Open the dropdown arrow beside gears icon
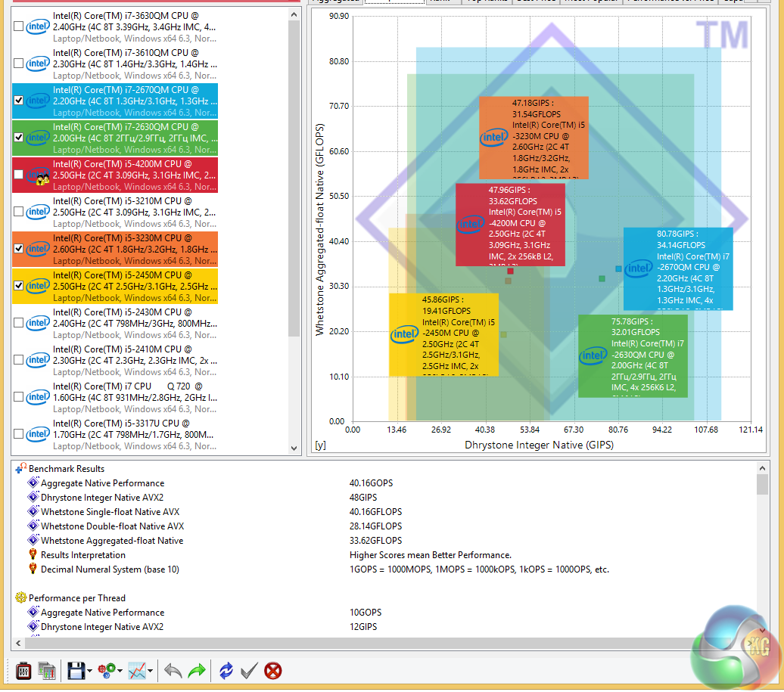This screenshot has width=784, height=692. (120, 671)
